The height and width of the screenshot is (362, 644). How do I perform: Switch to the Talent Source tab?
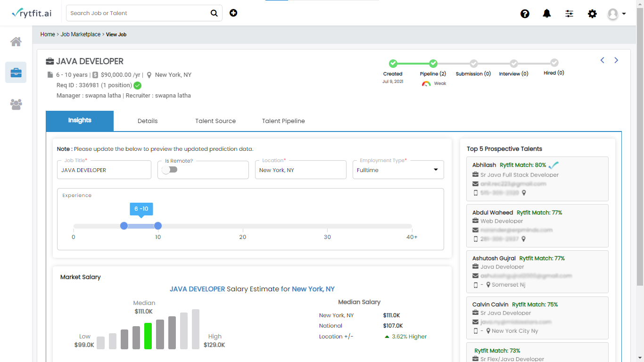[x=215, y=121]
